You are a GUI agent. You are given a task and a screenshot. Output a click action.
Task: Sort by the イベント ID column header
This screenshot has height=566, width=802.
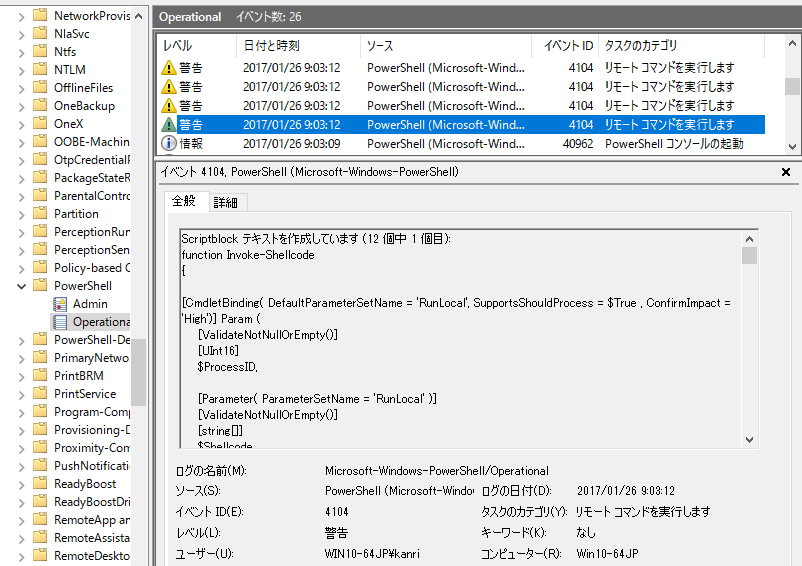tap(568, 46)
